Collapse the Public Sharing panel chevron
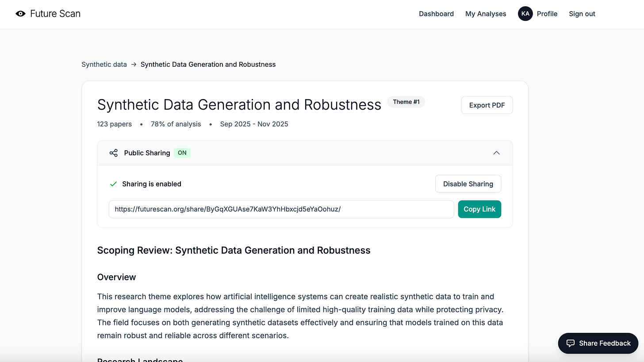 point(496,153)
